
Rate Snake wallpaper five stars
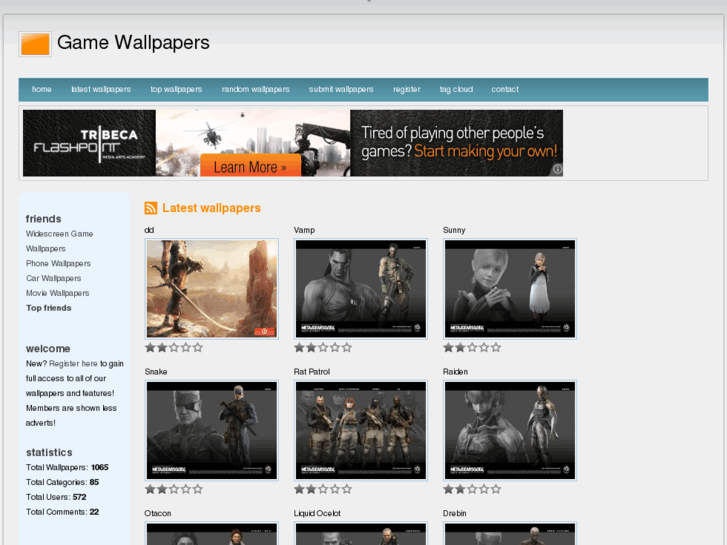[198, 489]
